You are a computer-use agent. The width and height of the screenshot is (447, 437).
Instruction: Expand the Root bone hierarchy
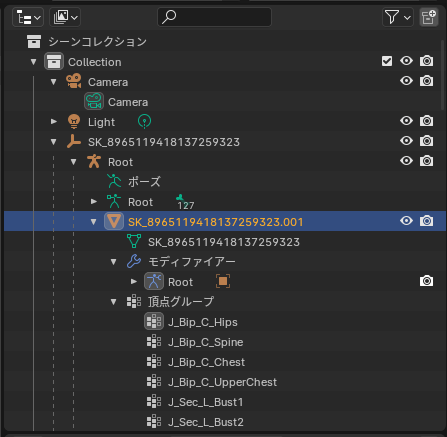[94, 202]
